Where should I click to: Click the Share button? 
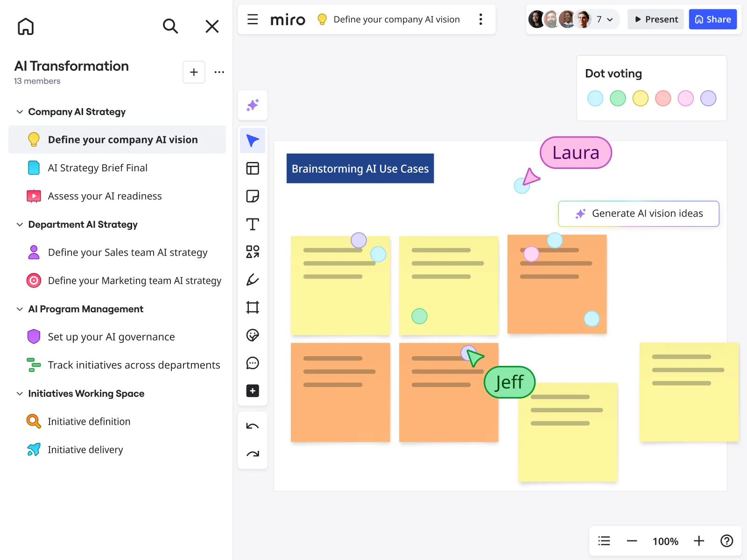(712, 19)
